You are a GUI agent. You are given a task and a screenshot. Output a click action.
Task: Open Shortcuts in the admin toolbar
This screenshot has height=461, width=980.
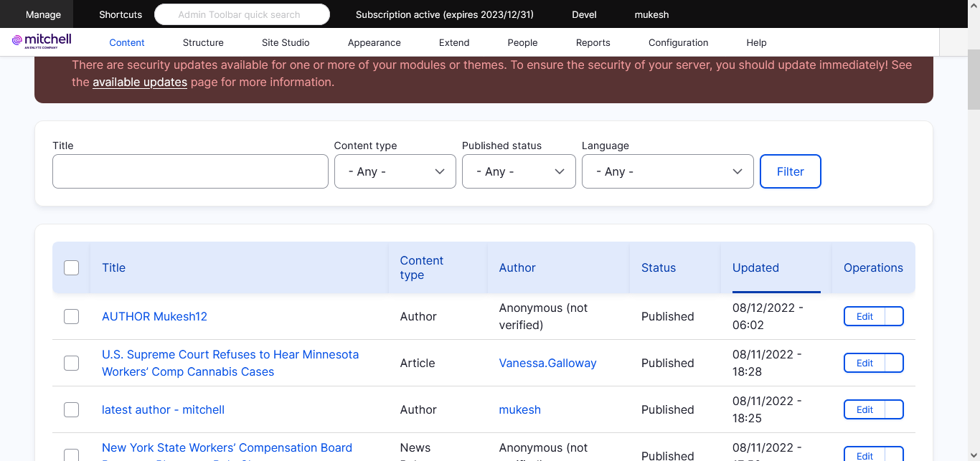tap(121, 14)
